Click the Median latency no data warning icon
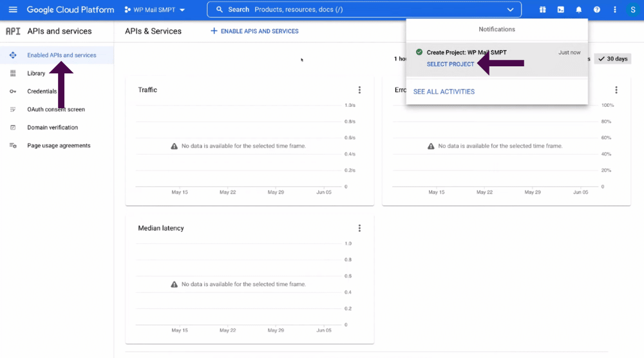 [x=174, y=284]
